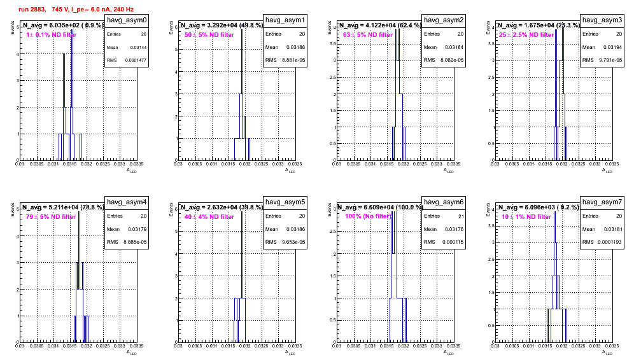The height and width of the screenshot is (364, 634).
Task: Pick the magenta 63± 5% ND filter label
Action: click(x=368, y=35)
